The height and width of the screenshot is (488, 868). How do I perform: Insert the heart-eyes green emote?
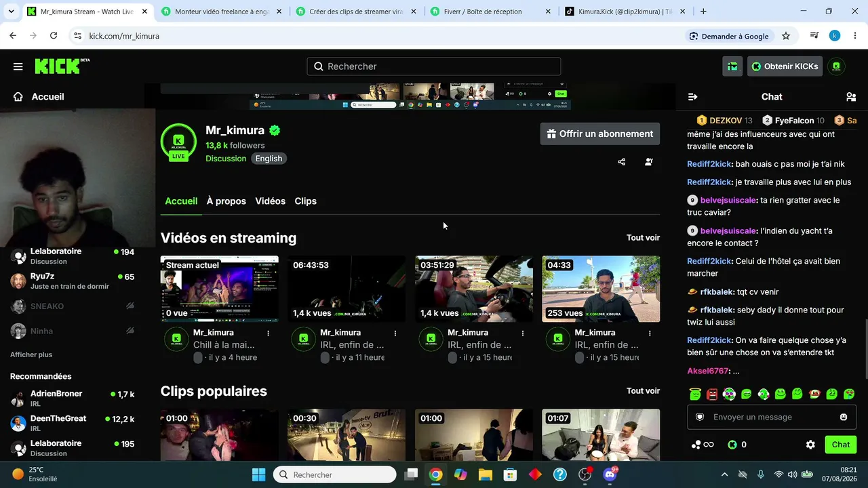(x=848, y=394)
